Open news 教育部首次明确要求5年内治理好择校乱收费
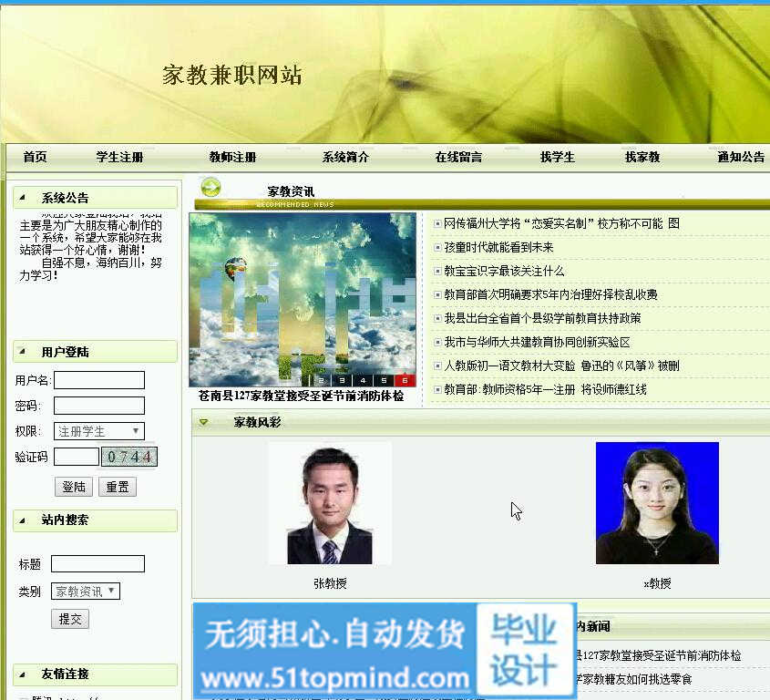This screenshot has width=770, height=700. coord(550,294)
